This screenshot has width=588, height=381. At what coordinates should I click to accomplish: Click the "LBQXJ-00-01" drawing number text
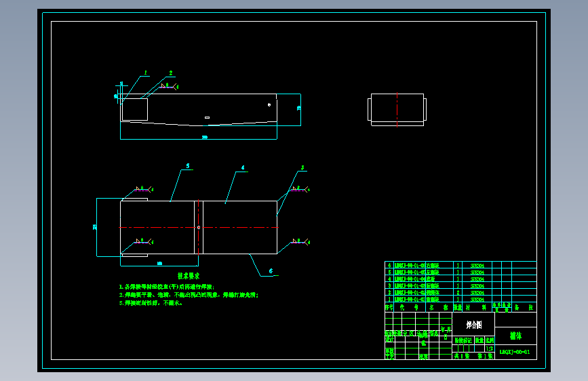click(515, 352)
